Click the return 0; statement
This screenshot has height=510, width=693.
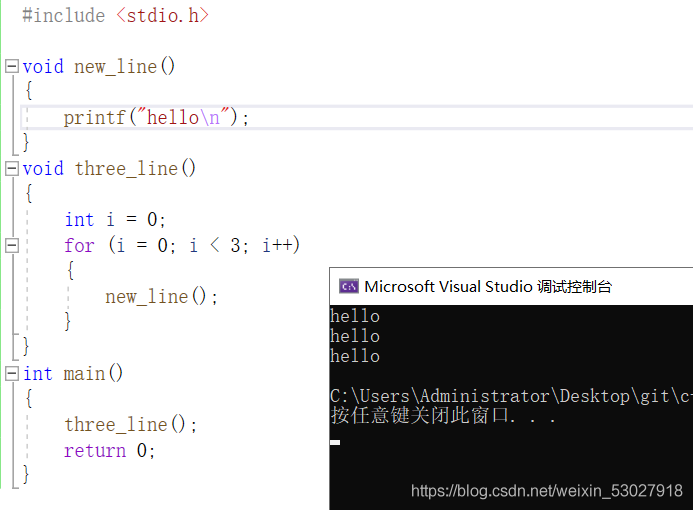pyautogui.click(x=109, y=451)
